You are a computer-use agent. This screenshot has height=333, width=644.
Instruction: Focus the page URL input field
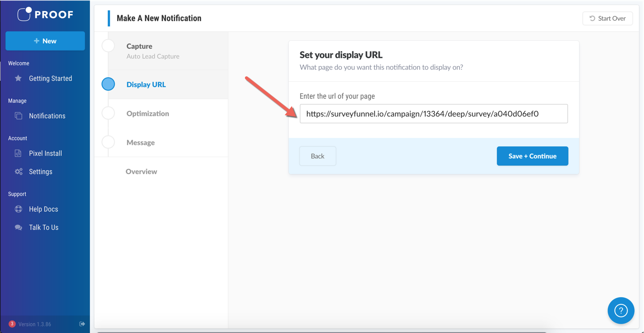point(434,114)
